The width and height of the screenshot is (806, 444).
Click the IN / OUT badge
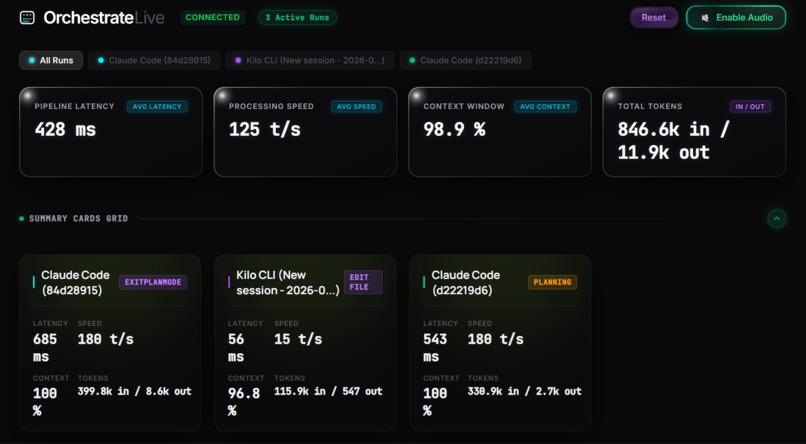click(x=750, y=106)
